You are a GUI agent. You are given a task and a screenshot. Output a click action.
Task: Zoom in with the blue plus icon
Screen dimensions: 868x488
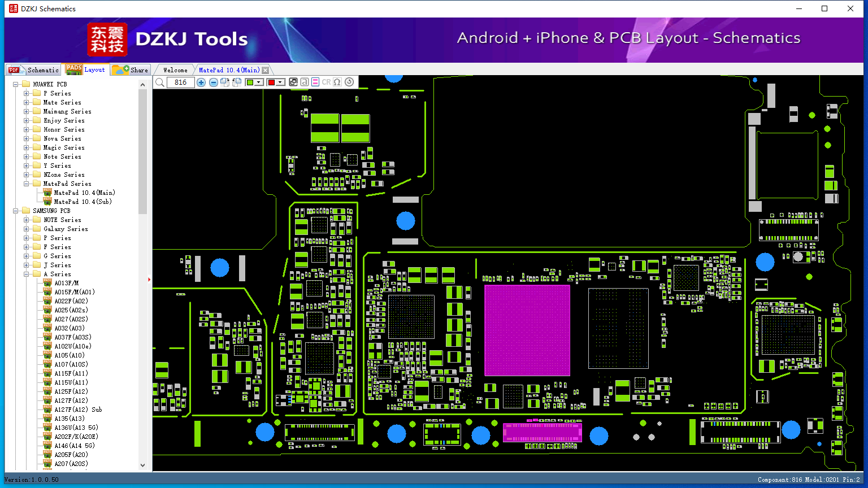(201, 82)
